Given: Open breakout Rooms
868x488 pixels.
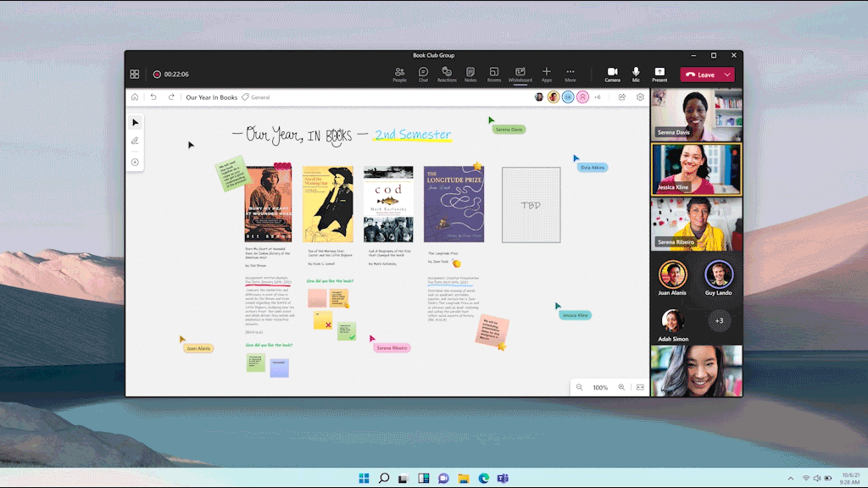Looking at the screenshot, I should click(x=494, y=75).
